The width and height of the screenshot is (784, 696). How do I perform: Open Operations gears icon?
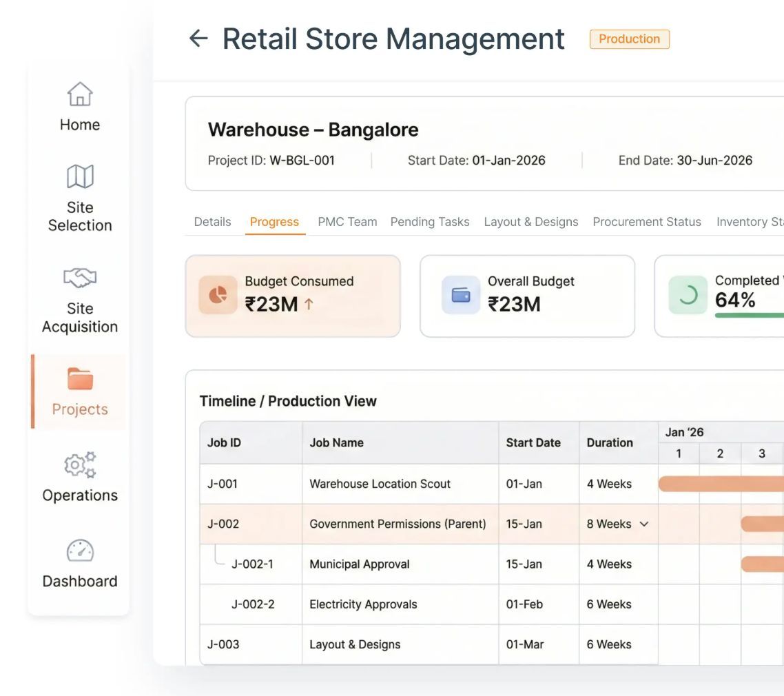click(80, 465)
